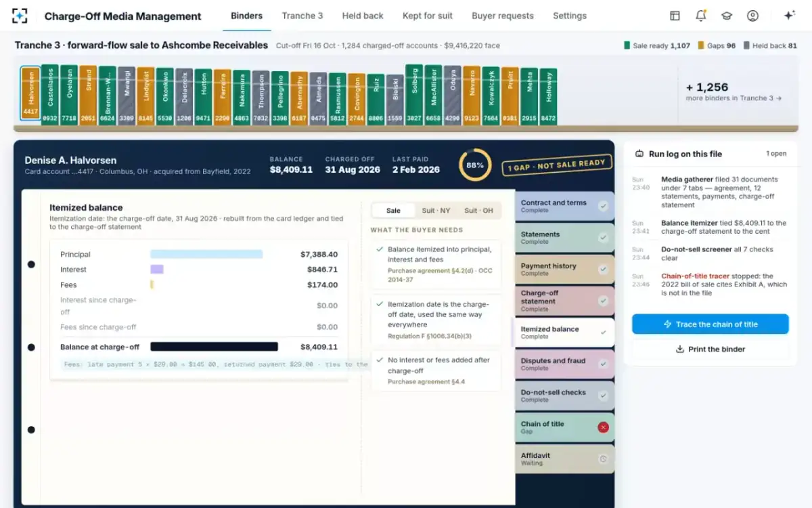Filter by Gaps legend

[x=717, y=46]
